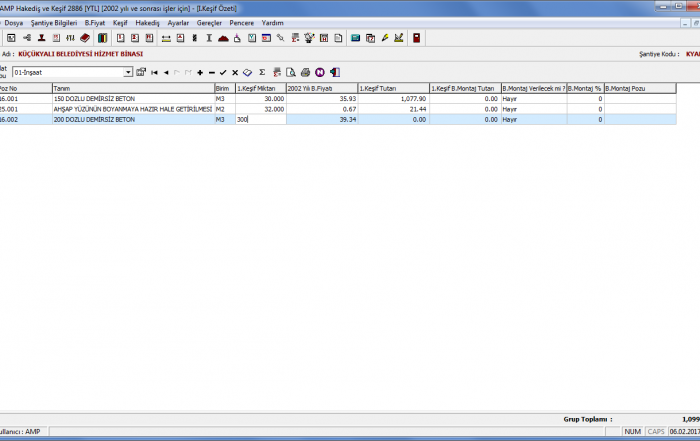Click the quantity field containing 300
This screenshot has height=441, width=700.
pos(259,119)
